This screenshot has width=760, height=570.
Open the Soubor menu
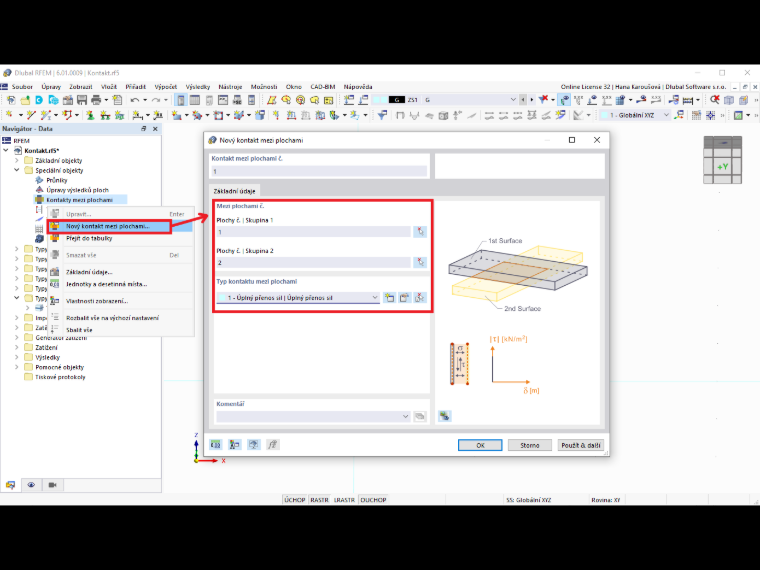pos(22,87)
